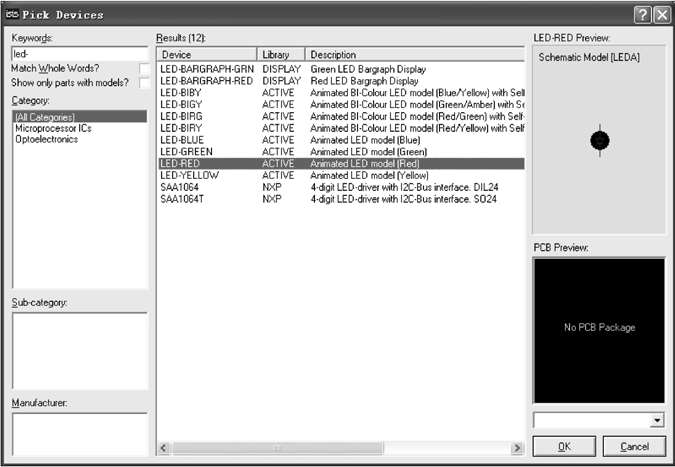Click the ISIS icon in the title bar
This screenshot has width=675, height=467.
[x=13, y=15]
